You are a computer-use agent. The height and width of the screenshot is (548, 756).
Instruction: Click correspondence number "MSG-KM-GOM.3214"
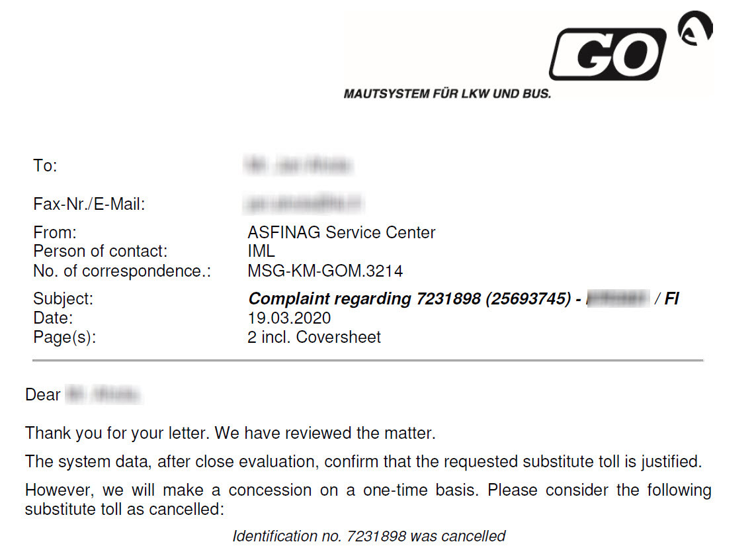[x=325, y=271]
